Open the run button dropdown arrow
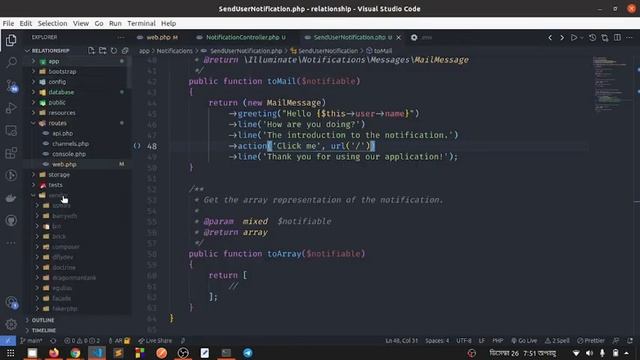 point(582,38)
